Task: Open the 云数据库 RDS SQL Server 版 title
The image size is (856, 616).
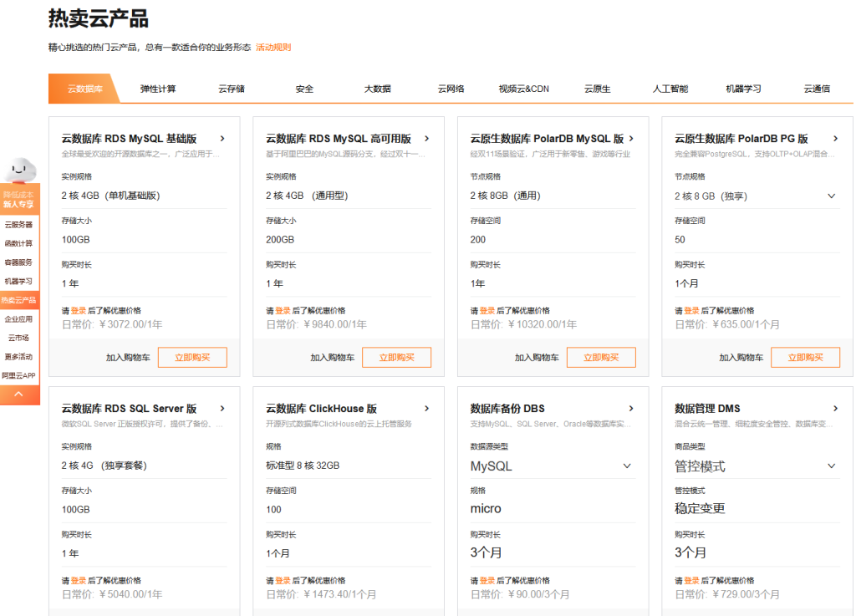Action: [129, 408]
